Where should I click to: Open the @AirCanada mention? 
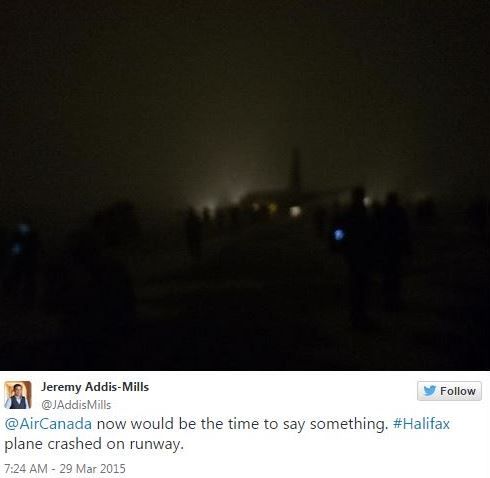pyautogui.click(x=48, y=424)
